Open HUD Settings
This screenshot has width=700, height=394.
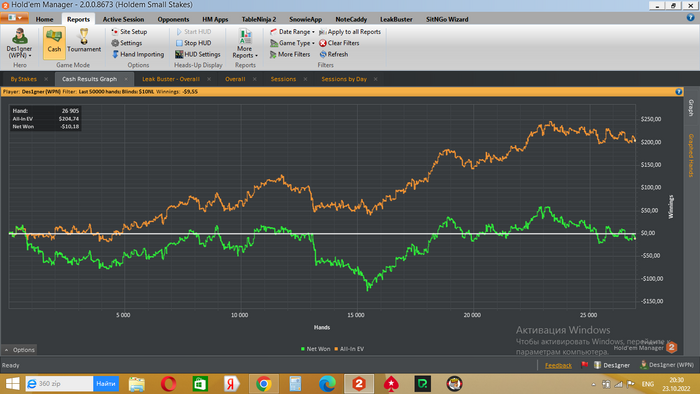198,54
